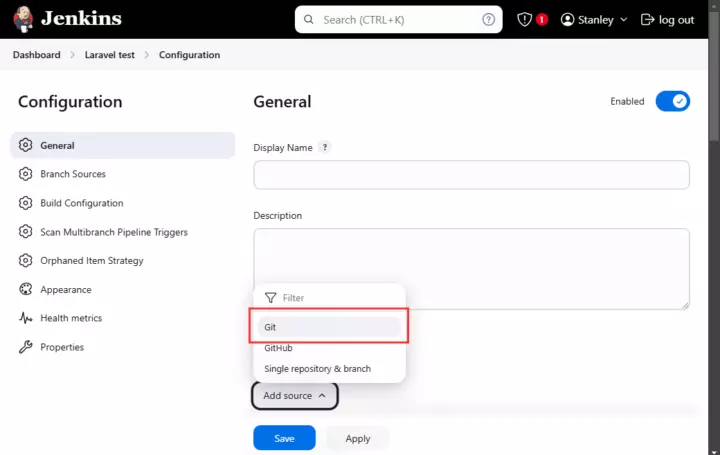Click the Health metrics pulse icon
720x455 pixels.
pyautogui.click(x=26, y=318)
